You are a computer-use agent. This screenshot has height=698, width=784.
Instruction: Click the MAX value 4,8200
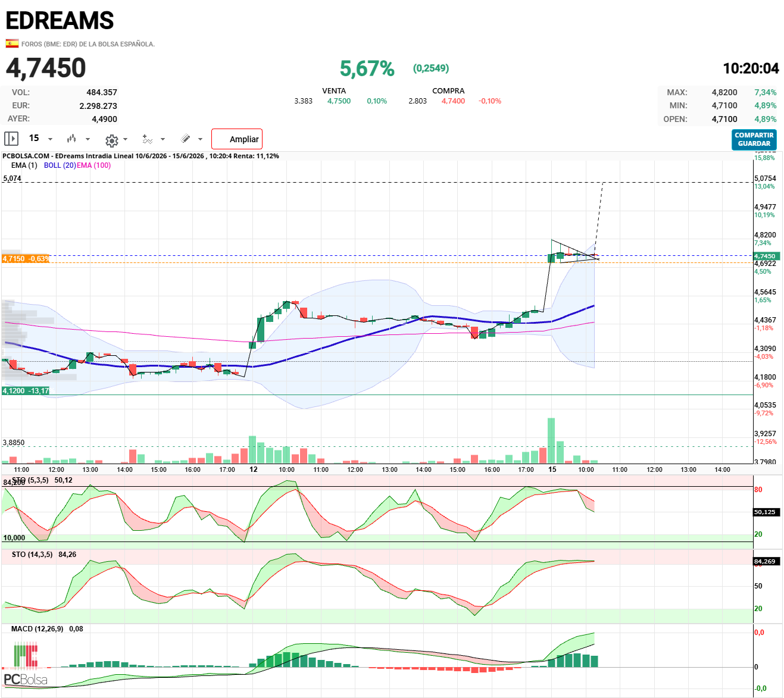tap(724, 92)
